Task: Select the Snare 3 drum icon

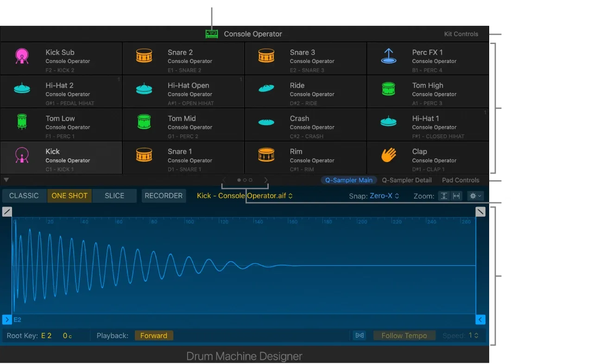Action: [x=266, y=56]
